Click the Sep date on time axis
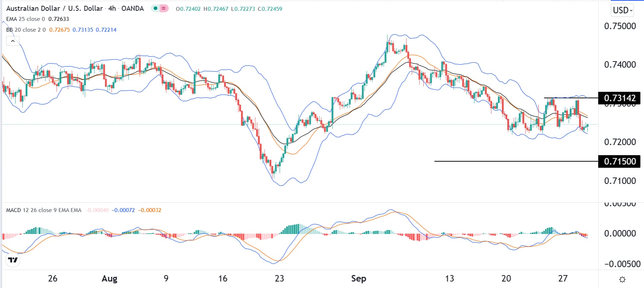The image size is (644, 288). (358, 279)
